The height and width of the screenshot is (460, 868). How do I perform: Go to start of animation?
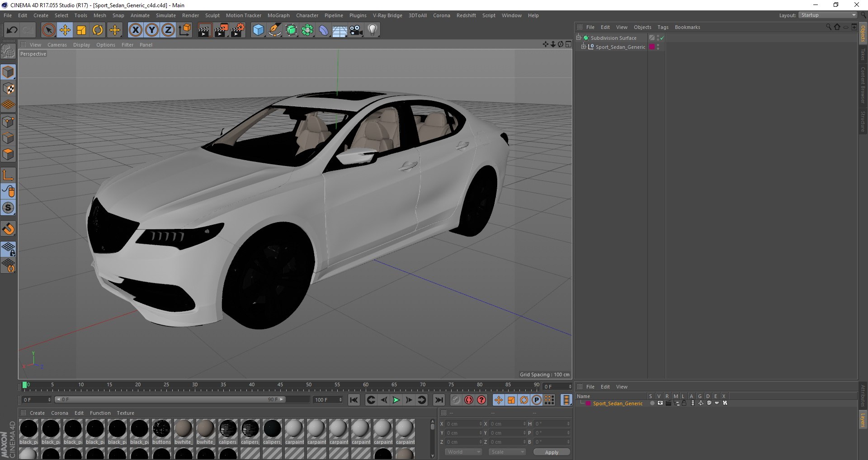tap(354, 400)
